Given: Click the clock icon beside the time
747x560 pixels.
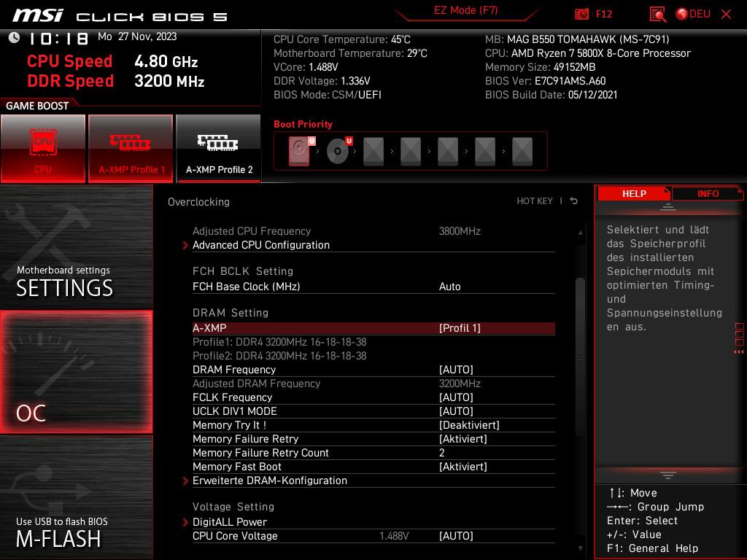Looking at the screenshot, I should pyautogui.click(x=15, y=38).
